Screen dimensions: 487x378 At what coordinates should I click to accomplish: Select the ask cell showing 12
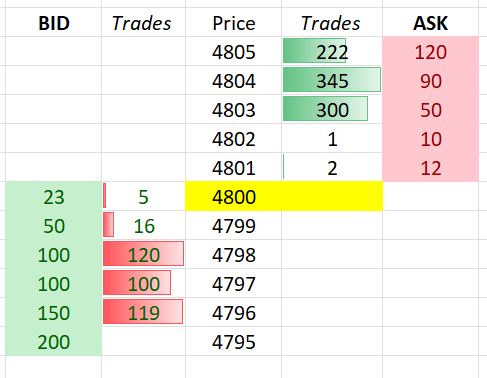430,167
